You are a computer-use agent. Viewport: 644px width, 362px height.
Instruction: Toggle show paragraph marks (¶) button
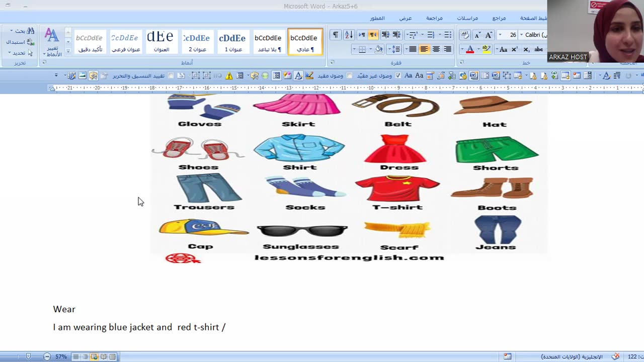(335, 35)
